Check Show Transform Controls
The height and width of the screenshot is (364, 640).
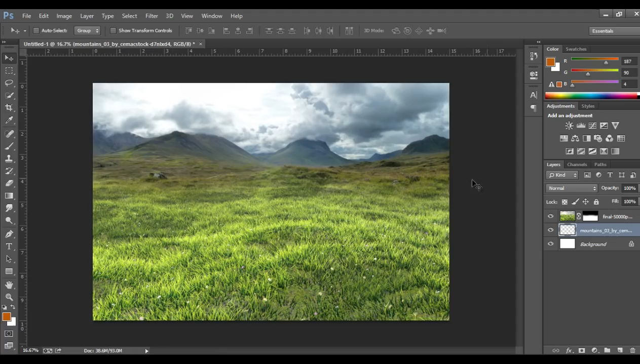(x=113, y=31)
